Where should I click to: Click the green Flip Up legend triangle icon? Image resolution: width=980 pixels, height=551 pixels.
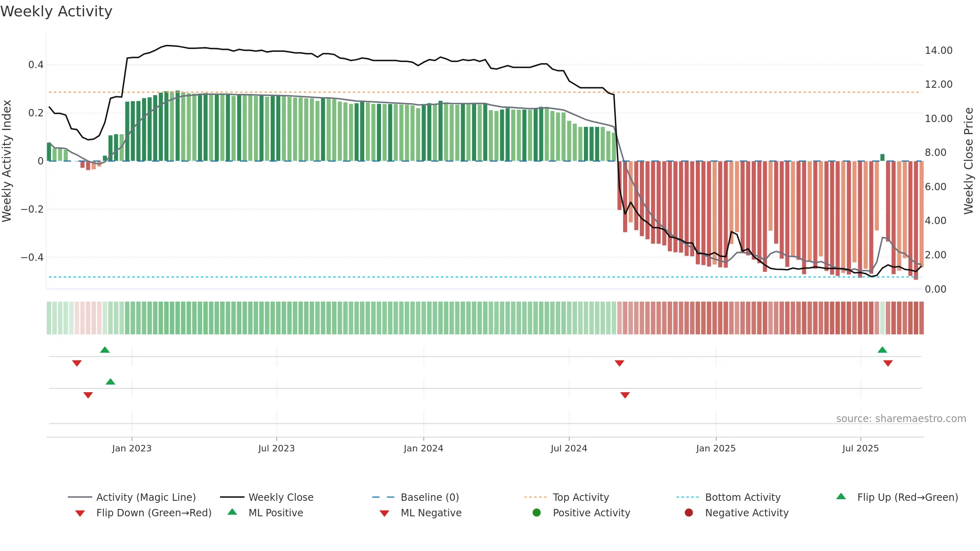coord(841,496)
